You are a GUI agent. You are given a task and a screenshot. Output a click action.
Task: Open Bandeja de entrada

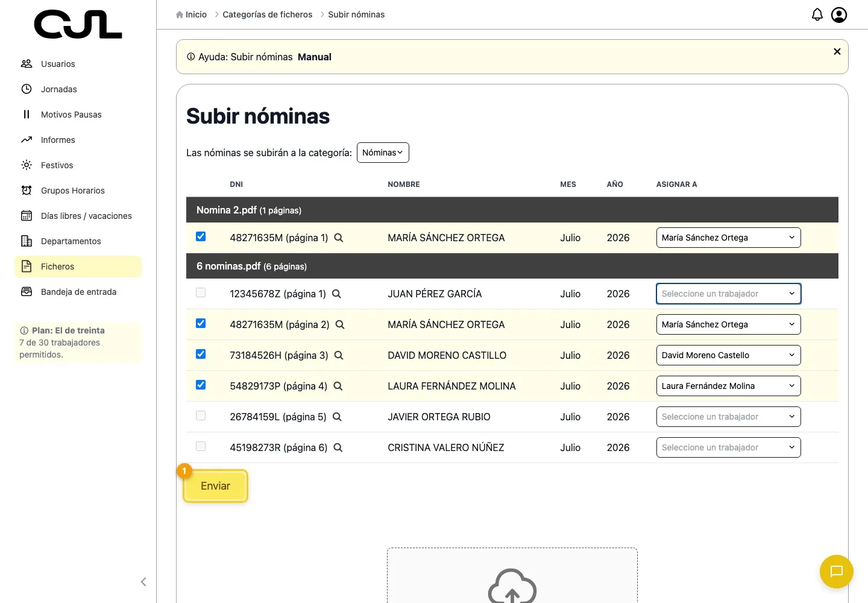pyautogui.click(x=78, y=292)
